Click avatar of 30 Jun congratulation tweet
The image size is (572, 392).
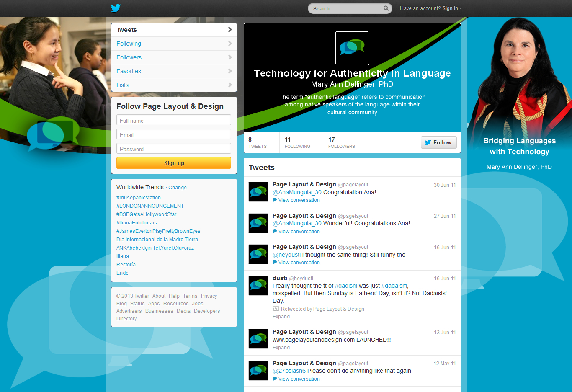click(x=258, y=192)
